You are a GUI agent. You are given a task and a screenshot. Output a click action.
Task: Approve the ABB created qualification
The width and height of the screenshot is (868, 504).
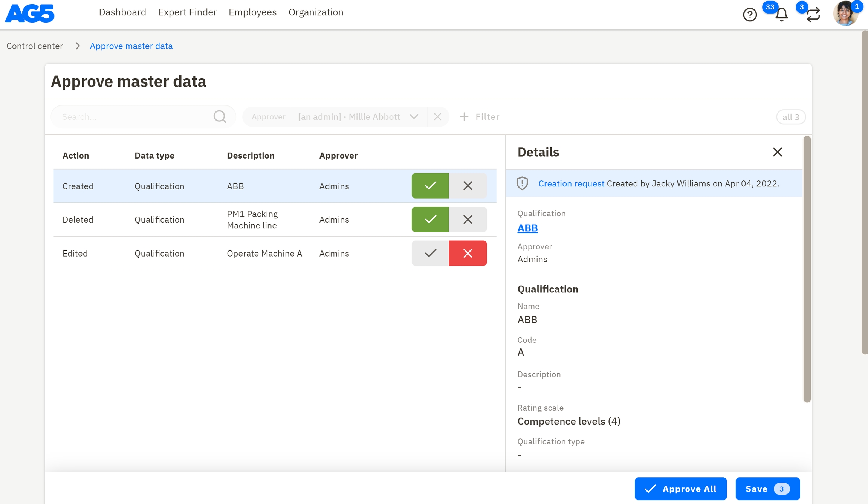(x=430, y=186)
